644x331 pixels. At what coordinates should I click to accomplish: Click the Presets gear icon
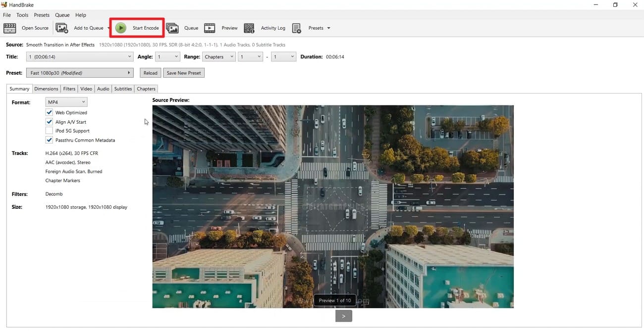click(x=297, y=28)
